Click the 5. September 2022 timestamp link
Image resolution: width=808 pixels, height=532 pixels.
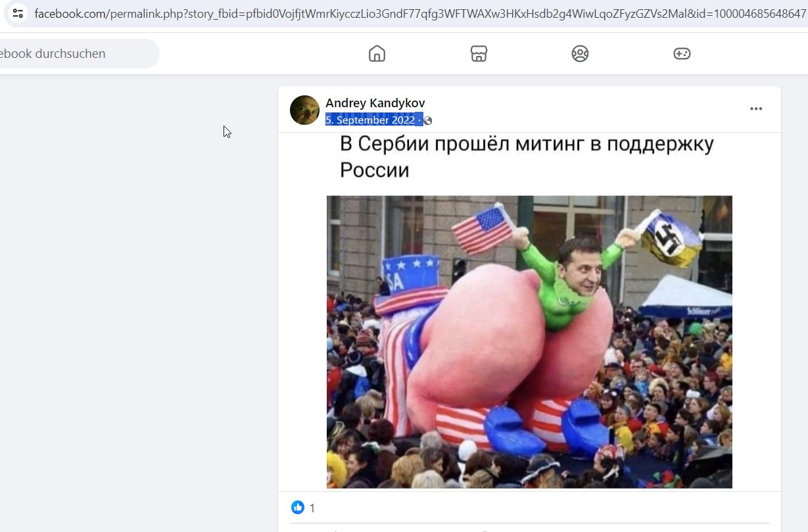tap(370, 120)
